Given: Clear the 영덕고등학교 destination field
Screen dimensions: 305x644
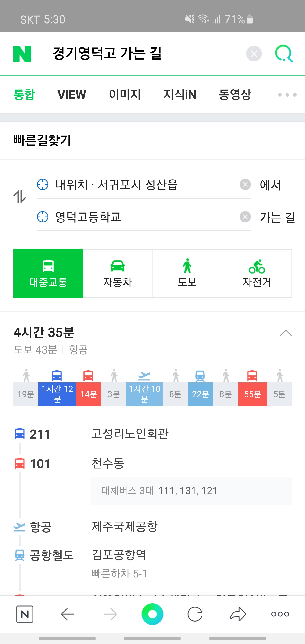Looking at the screenshot, I should 245,217.
